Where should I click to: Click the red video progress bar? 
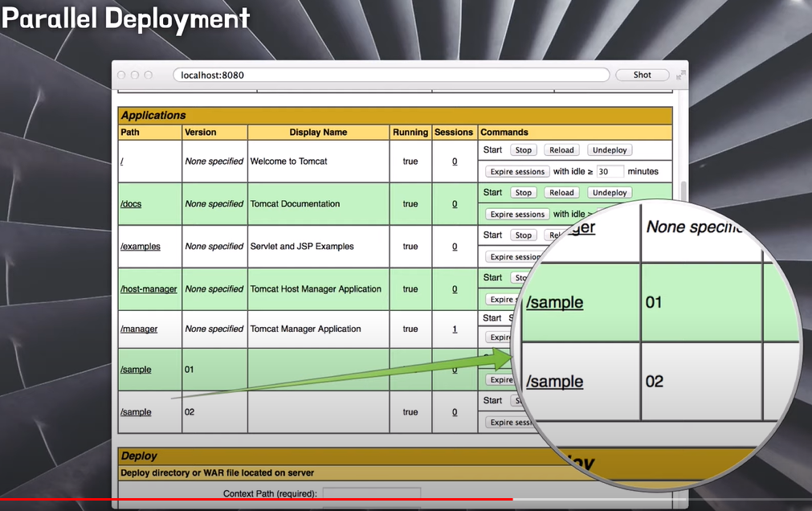tap(256, 500)
